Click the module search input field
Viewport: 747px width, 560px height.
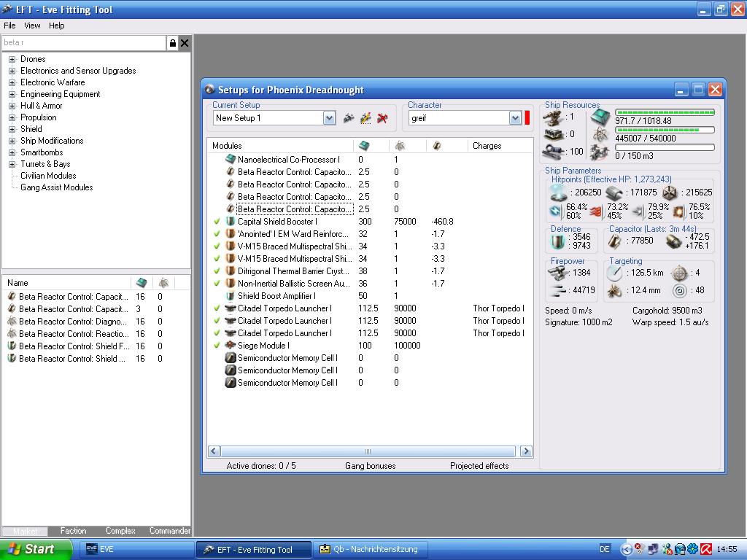tap(84, 43)
